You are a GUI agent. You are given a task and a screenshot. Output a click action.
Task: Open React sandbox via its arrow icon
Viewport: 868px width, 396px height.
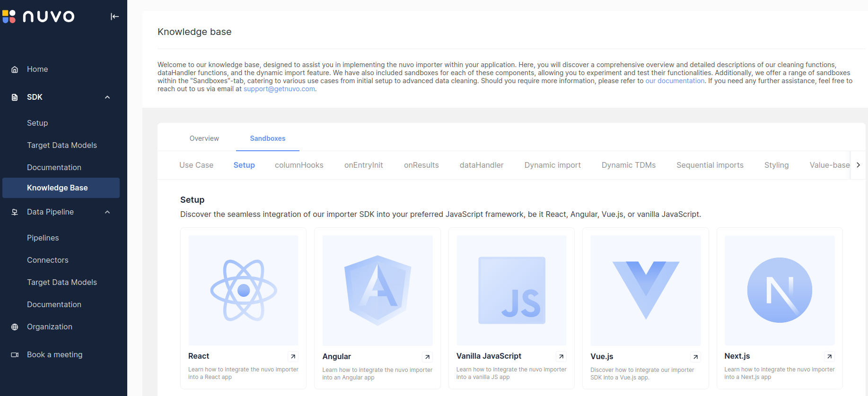click(293, 356)
